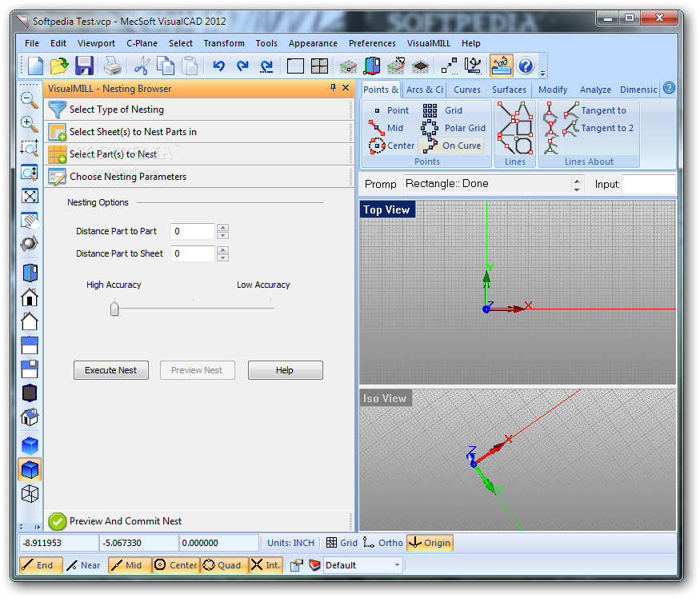Select the Center point tool
The height and width of the screenshot is (598, 700).
tap(391, 146)
